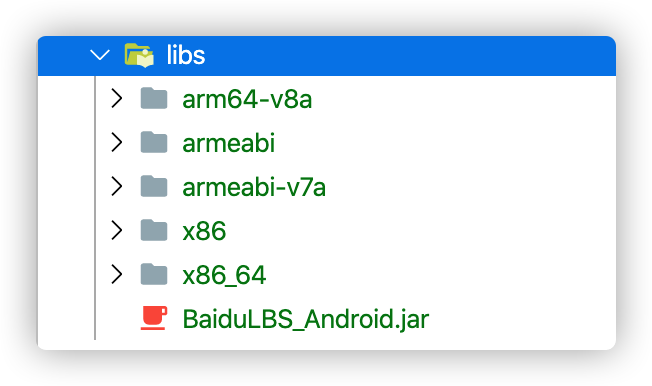Click the x86 folder icon

point(154,230)
